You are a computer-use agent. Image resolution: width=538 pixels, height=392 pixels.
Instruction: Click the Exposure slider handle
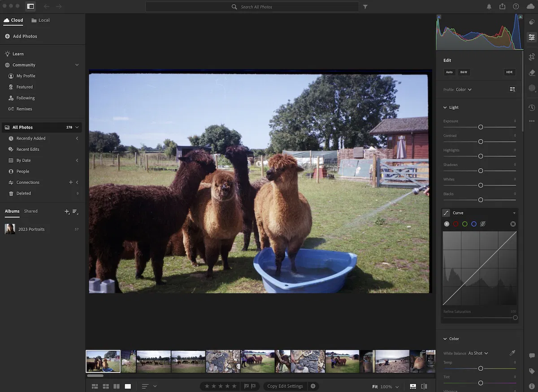(x=481, y=127)
